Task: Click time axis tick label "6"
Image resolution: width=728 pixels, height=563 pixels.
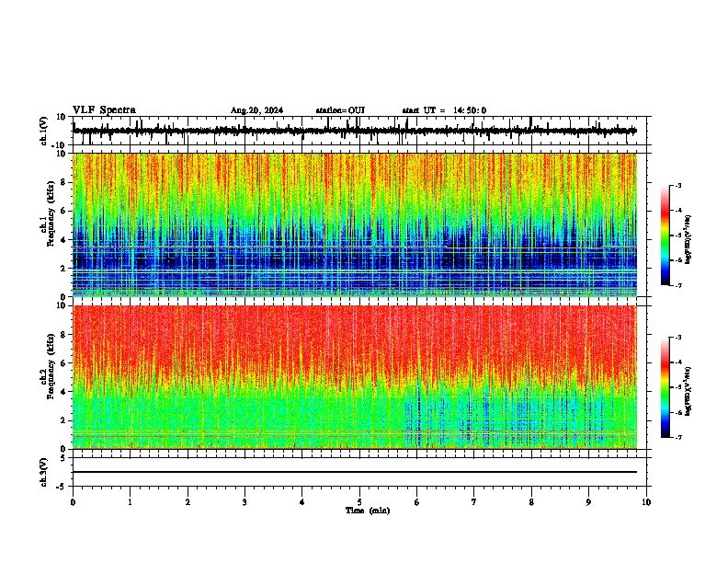Action: coord(417,502)
